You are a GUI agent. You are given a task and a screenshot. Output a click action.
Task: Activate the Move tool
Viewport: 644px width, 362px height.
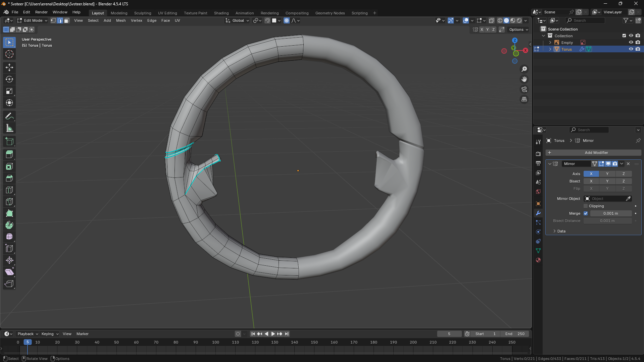click(x=9, y=67)
